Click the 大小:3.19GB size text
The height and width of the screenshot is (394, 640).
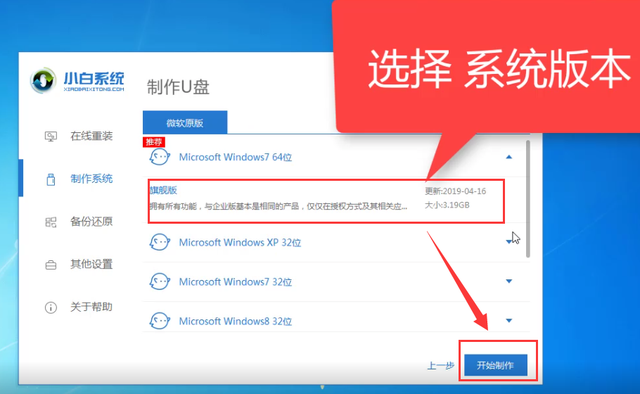[447, 205]
